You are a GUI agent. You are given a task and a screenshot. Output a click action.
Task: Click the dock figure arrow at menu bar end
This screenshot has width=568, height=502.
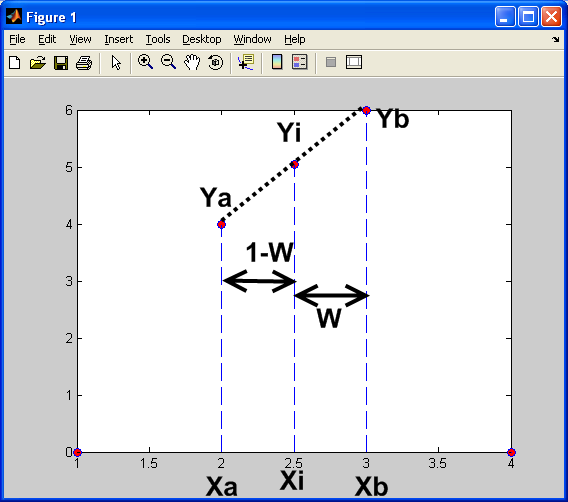click(x=556, y=39)
